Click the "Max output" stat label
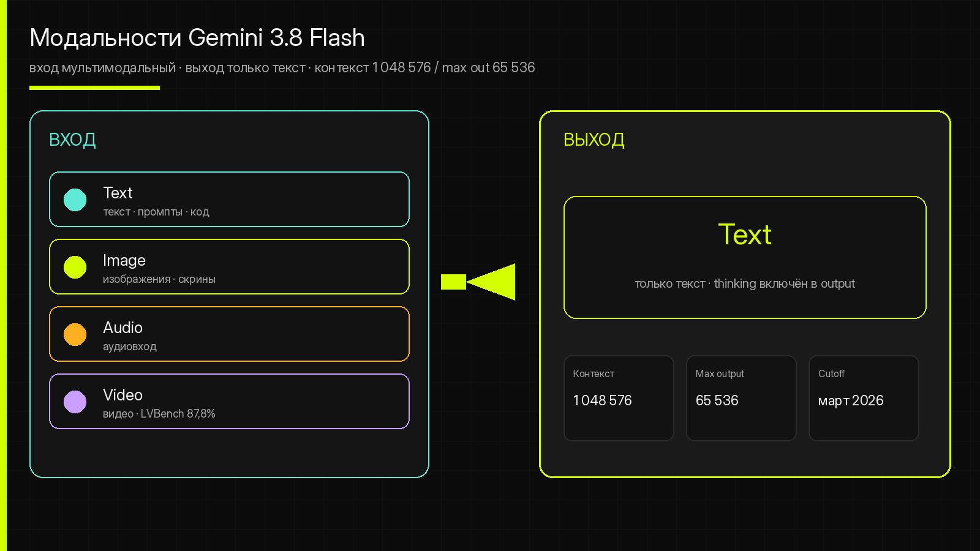Image resolution: width=980 pixels, height=551 pixels. click(720, 373)
